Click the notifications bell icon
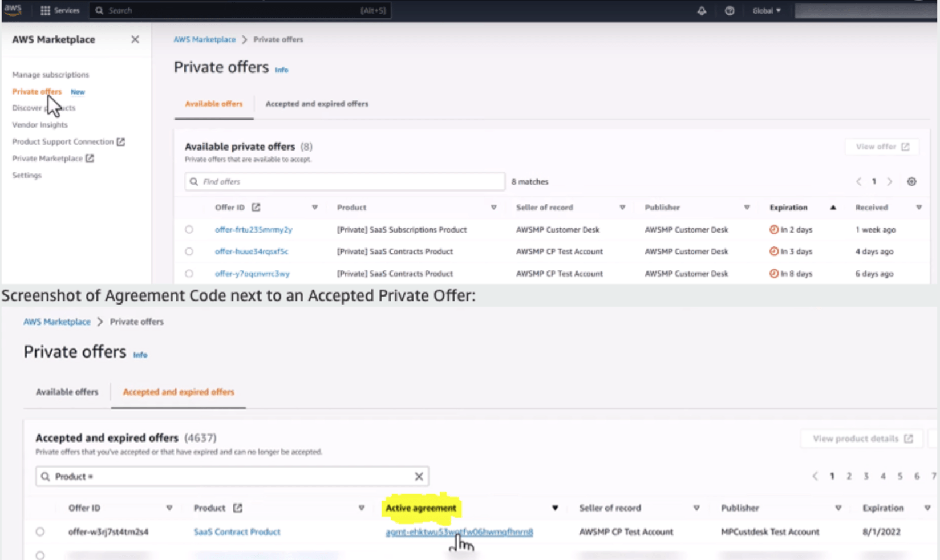This screenshot has height=560, width=940. (x=702, y=11)
